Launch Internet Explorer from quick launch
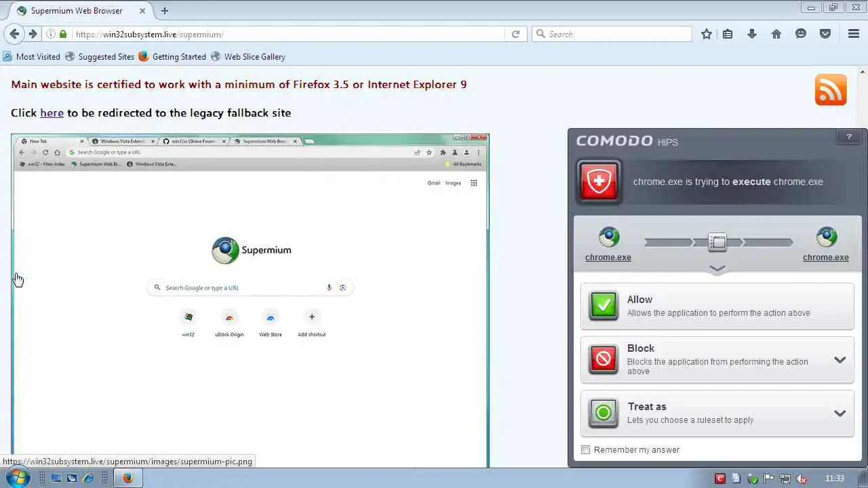868x488 pixels. (x=87, y=479)
